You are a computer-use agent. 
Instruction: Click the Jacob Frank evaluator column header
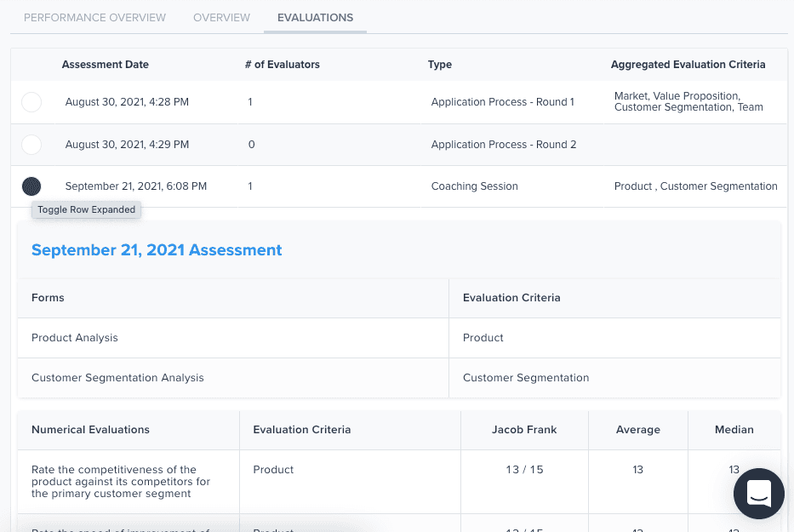point(524,430)
